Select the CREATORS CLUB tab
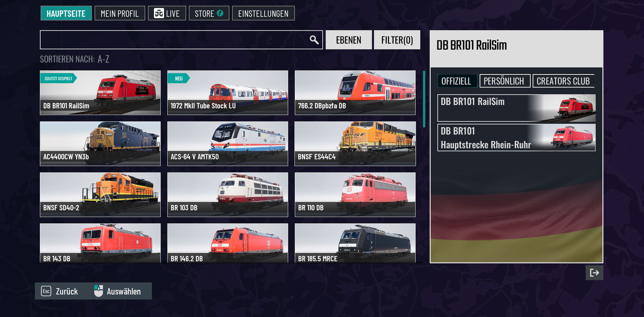The height and width of the screenshot is (317, 644). 563,81
